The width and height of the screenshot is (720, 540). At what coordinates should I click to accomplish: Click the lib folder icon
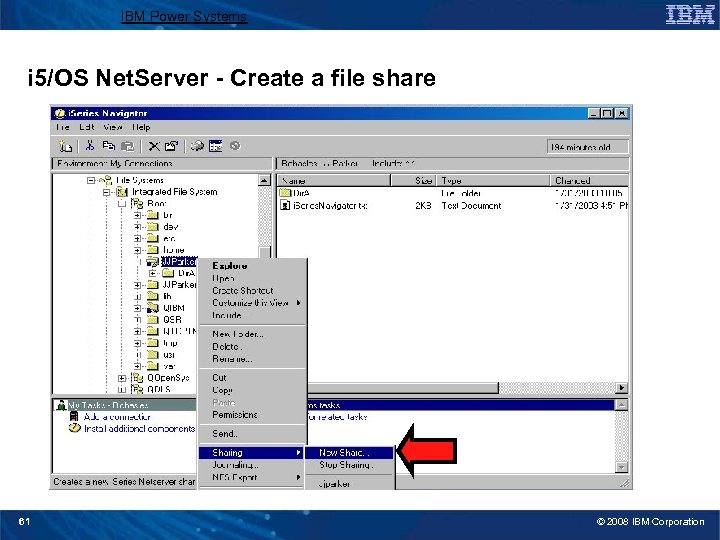(152, 296)
